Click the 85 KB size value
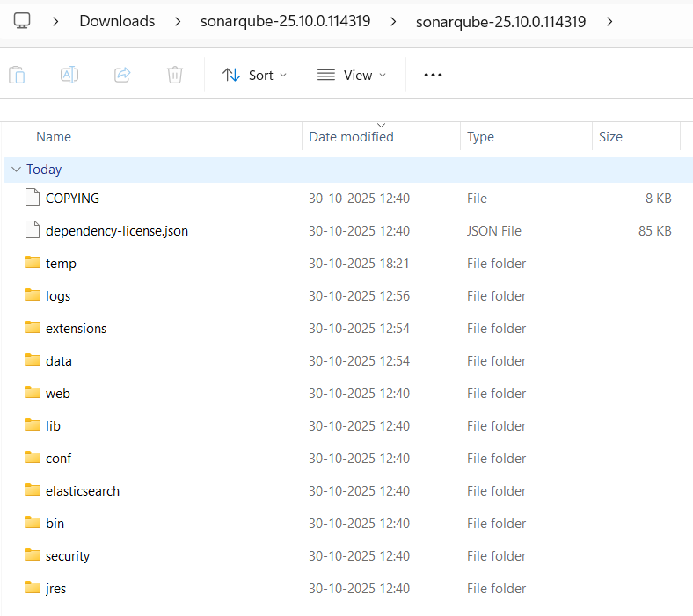Viewport: 693px width, 616px height. click(x=655, y=231)
